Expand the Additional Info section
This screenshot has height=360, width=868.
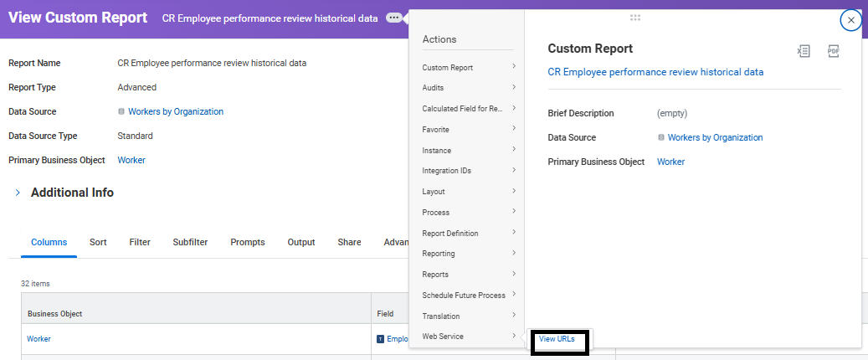[18, 193]
